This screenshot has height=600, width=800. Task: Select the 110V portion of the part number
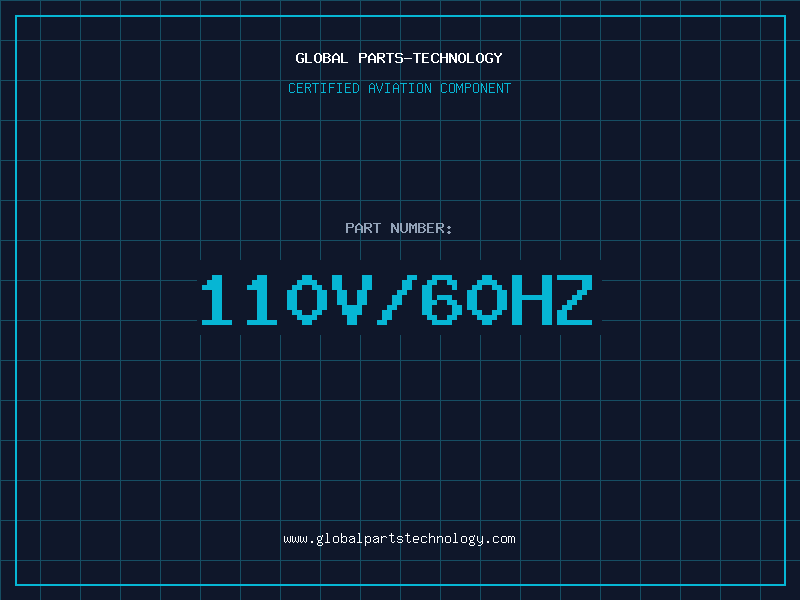(x=287, y=300)
